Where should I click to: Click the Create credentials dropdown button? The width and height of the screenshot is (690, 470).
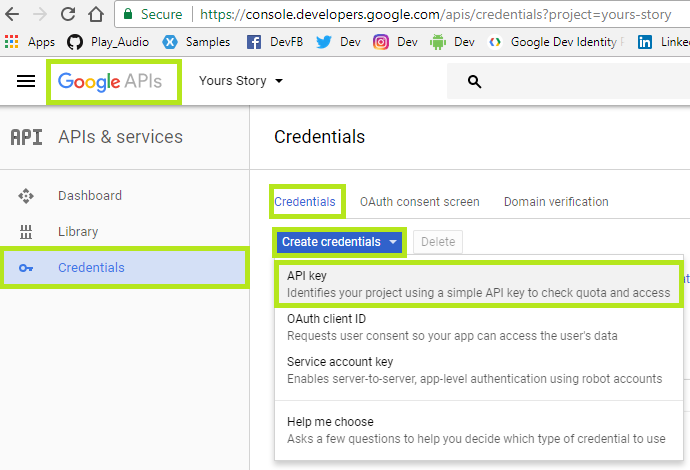pos(340,242)
